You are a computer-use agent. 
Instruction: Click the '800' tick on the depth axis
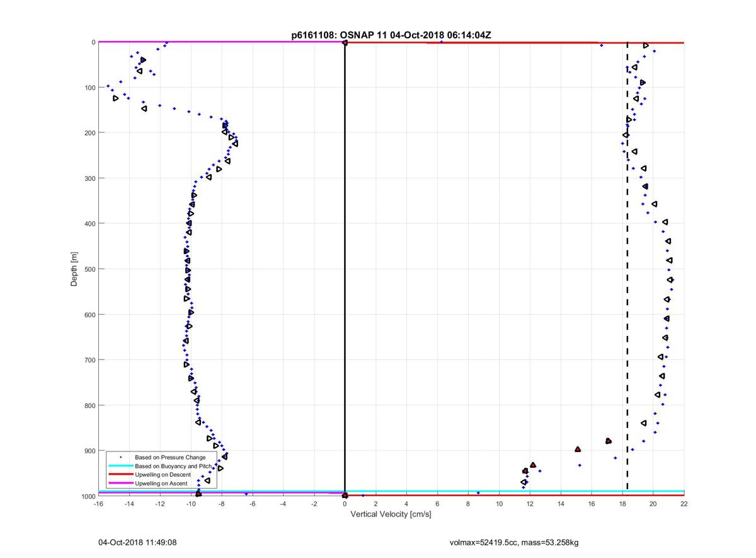[89, 405]
